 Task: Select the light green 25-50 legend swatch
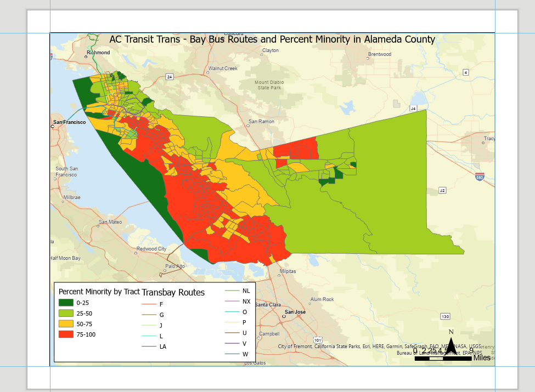click(x=66, y=313)
